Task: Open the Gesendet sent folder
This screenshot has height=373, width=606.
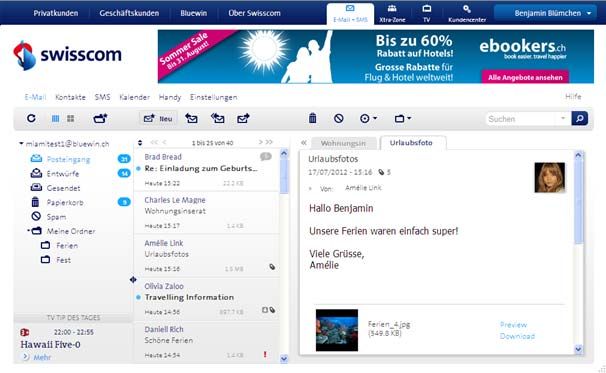Action: (x=63, y=188)
